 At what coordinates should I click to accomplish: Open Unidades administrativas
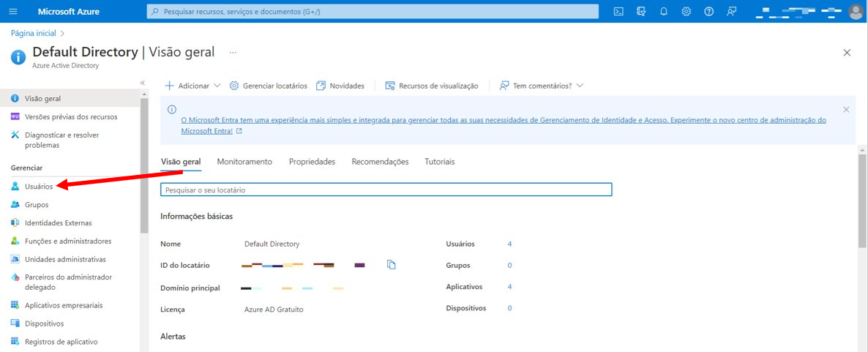(65, 259)
